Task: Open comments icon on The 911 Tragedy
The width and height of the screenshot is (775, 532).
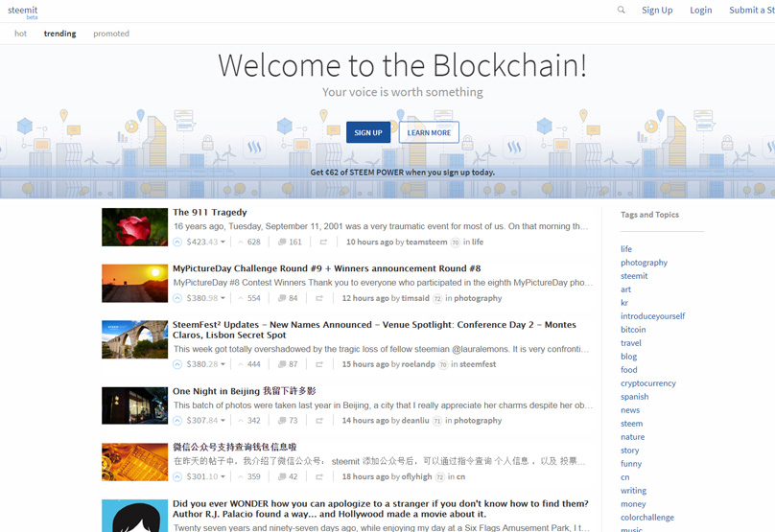Action: 282,243
